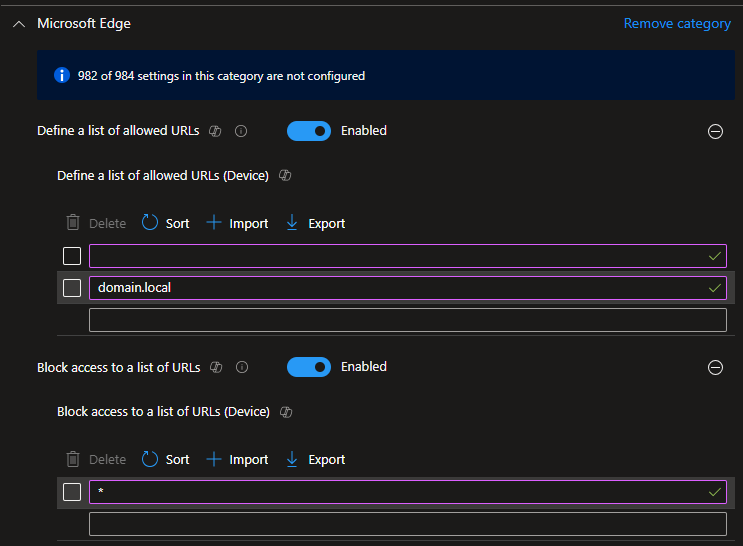Click Copilot icon next to Block access (Device)
The width and height of the screenshot is (743, 546).
(286, 412)
